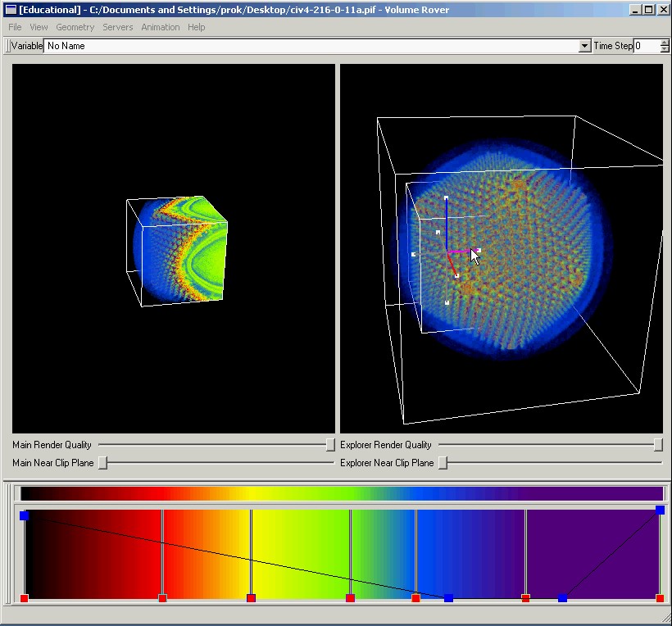This screenshot has height=626, width=672.
Task: Click the Main Near Clip Plane slider handle
Action: tap(103, 463)
